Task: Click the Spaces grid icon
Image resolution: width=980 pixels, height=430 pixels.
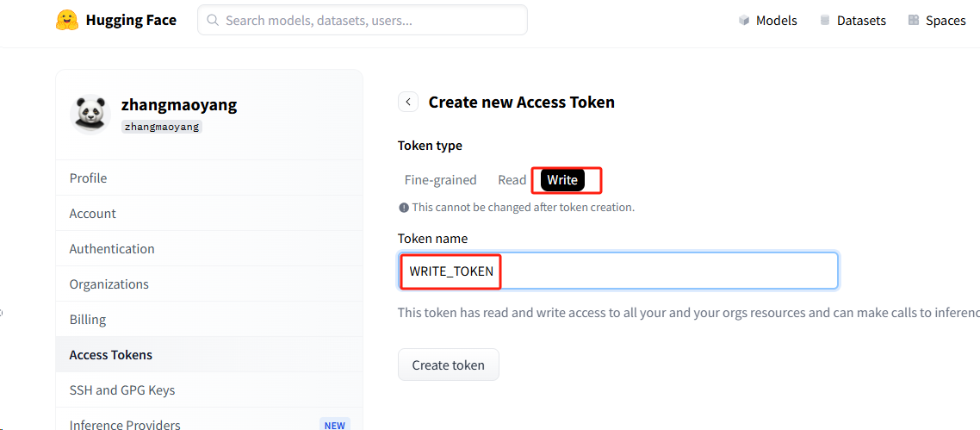Action: (x=914, y=20)
